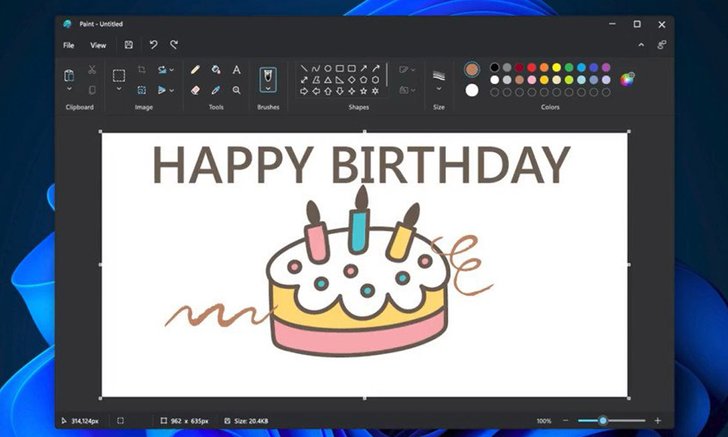Select the rectangular Selection tool
This screenshot has height=437, width=728.
119,75
